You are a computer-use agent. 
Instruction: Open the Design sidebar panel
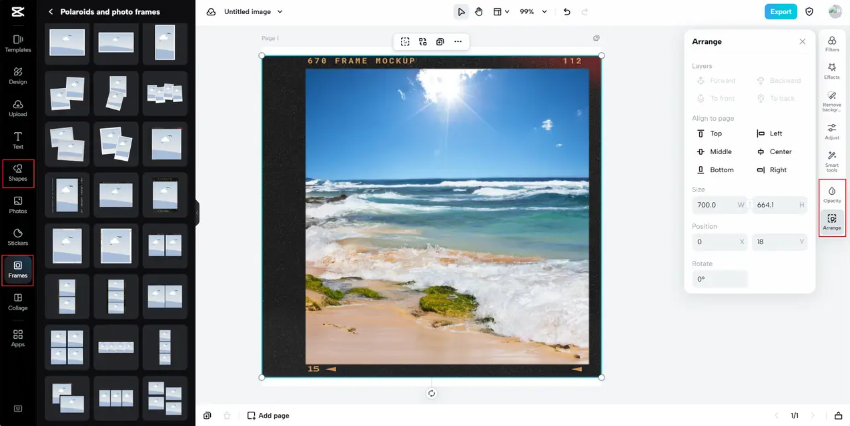coord(18,76)
